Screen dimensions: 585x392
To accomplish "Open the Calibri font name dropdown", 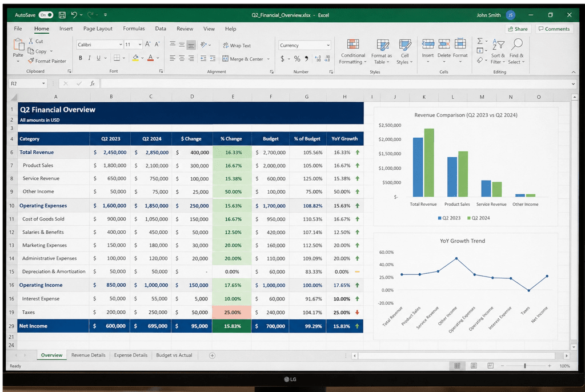I will click(x=121, y=45).
